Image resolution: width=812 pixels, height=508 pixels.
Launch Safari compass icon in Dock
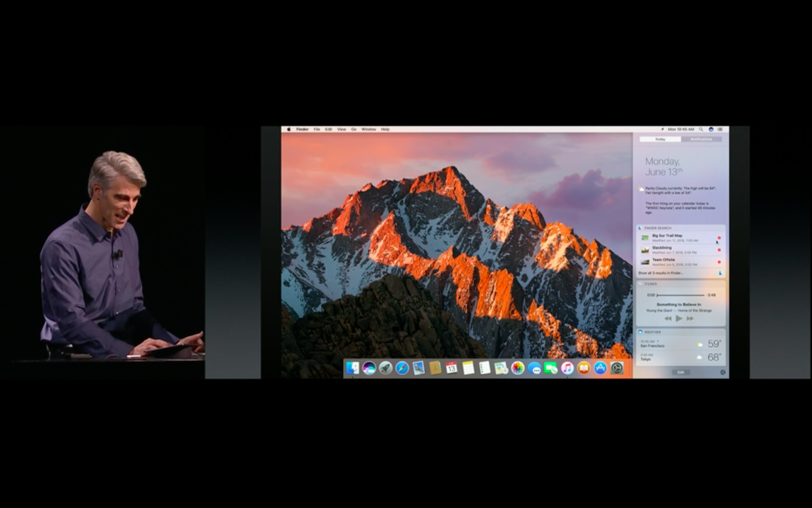[x=402, y=369]
